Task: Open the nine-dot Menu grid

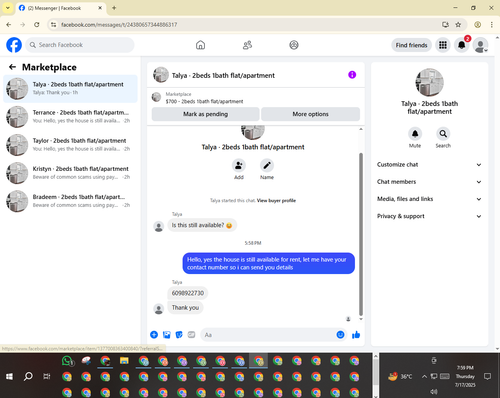Action: (443, 45)
